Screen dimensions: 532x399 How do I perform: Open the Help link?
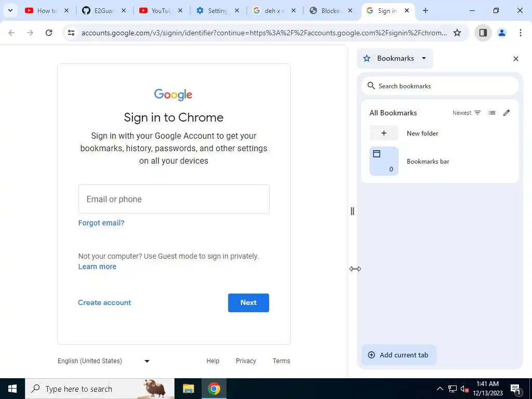[x=212, y=361]
